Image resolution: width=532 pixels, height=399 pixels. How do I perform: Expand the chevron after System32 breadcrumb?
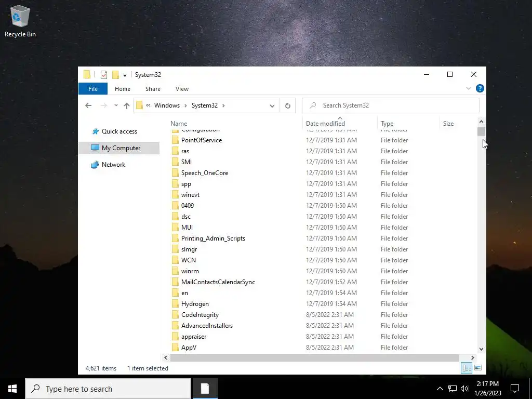(223, 105)
